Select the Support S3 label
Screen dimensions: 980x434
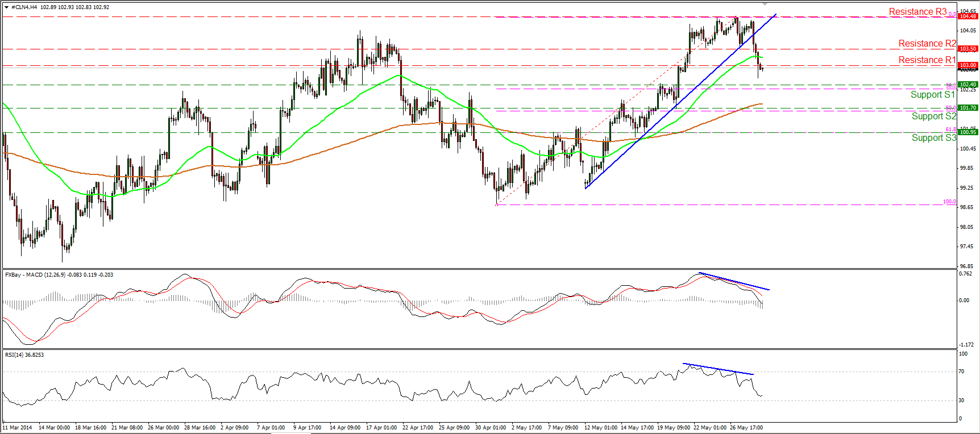click(x=934, y=138)
